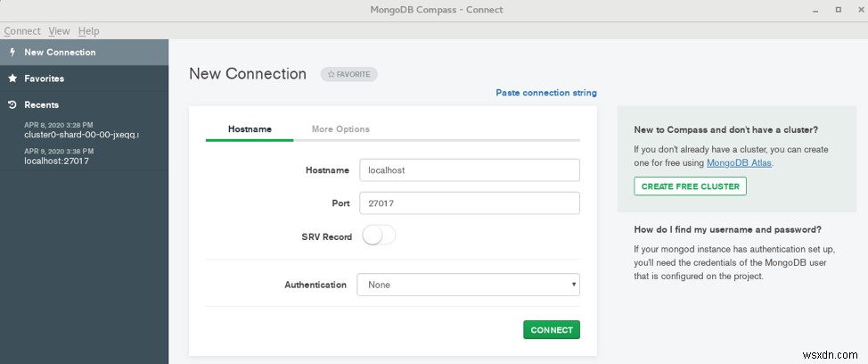Viewport: 868px width, 364px height.
Task: Click the 'How do I find my username and password?' heading
Action: 727,229
